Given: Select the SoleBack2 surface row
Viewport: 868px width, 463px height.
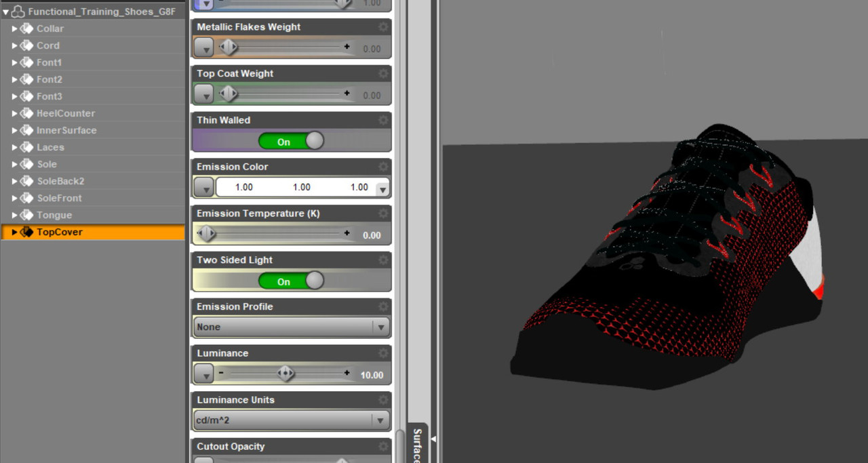Looking at the screenshot, I should [93, 181].
